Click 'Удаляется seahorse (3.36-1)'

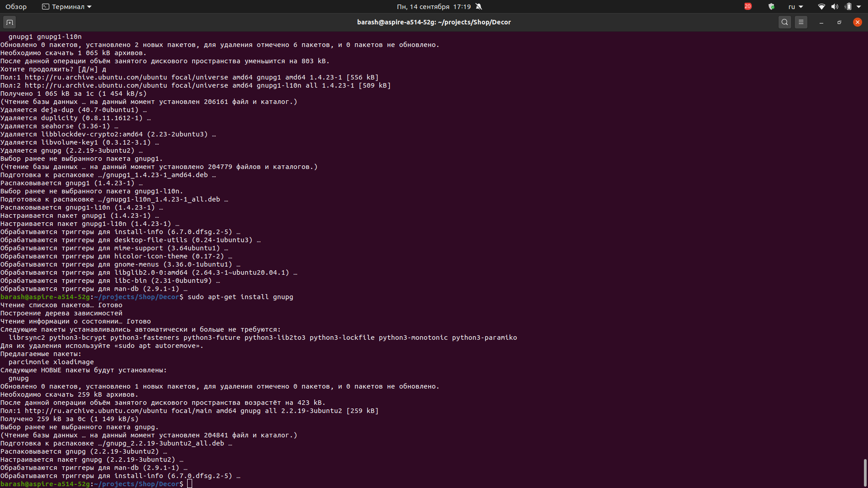[59, 126]
